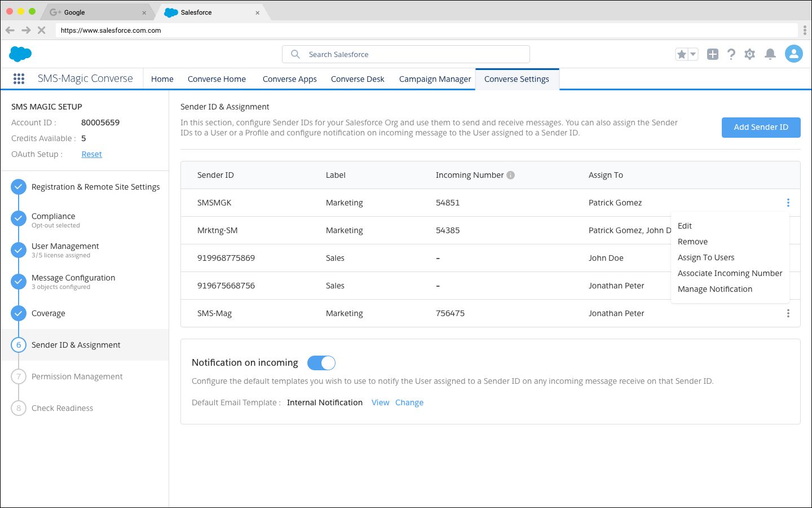This screenshot has width=812, height=508.
Task: Click the favorites star icon
Action: (682, 54)
